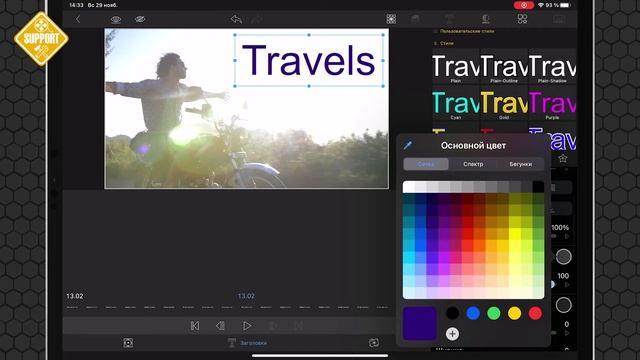Toggle the show-layers eye icon
The image size is (640, 360).
click(116, 19)
